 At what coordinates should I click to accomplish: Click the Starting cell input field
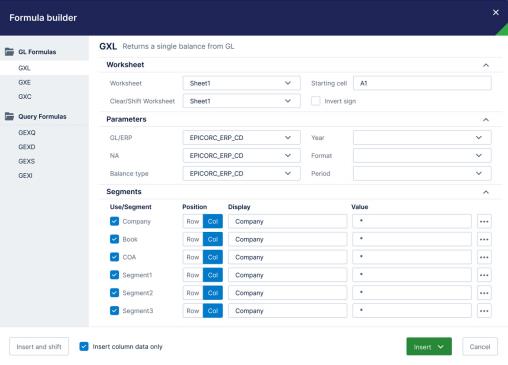[422, 83]
